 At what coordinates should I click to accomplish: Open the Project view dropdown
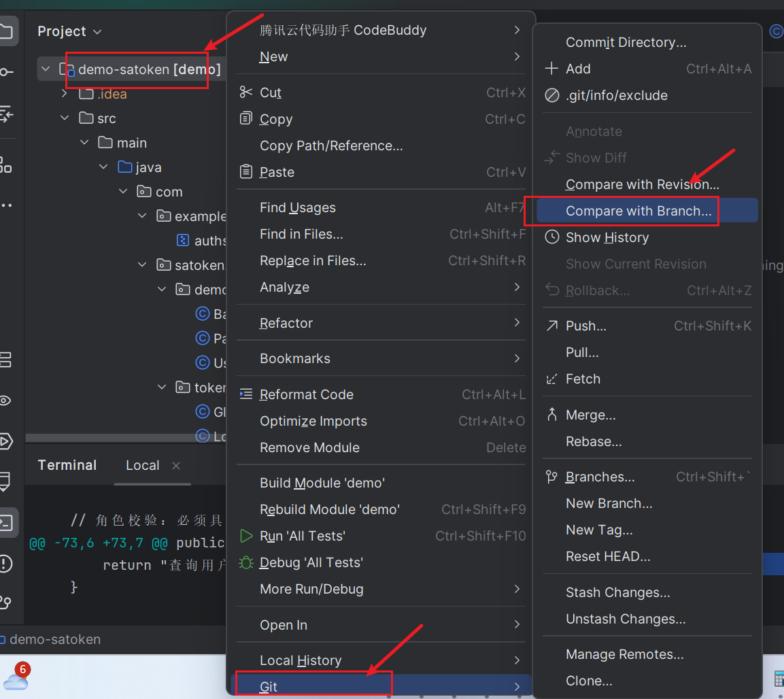(69, 31)
